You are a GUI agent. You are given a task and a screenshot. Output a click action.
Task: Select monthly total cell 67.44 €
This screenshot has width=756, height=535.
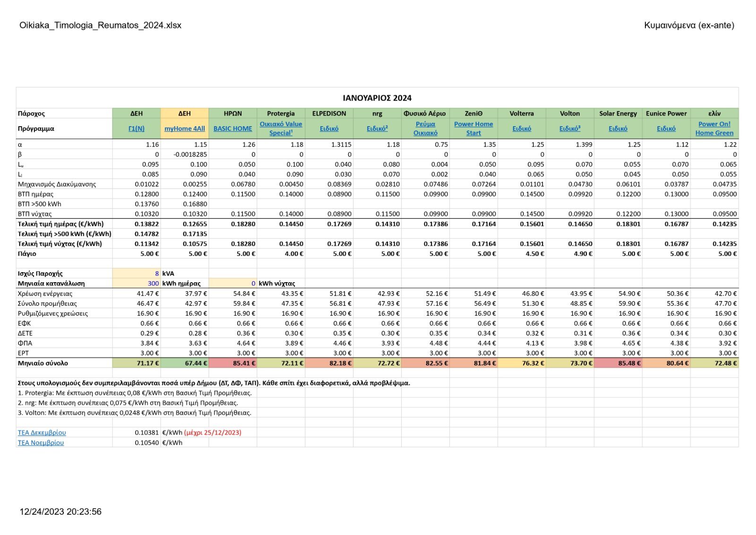pos(185,363)
